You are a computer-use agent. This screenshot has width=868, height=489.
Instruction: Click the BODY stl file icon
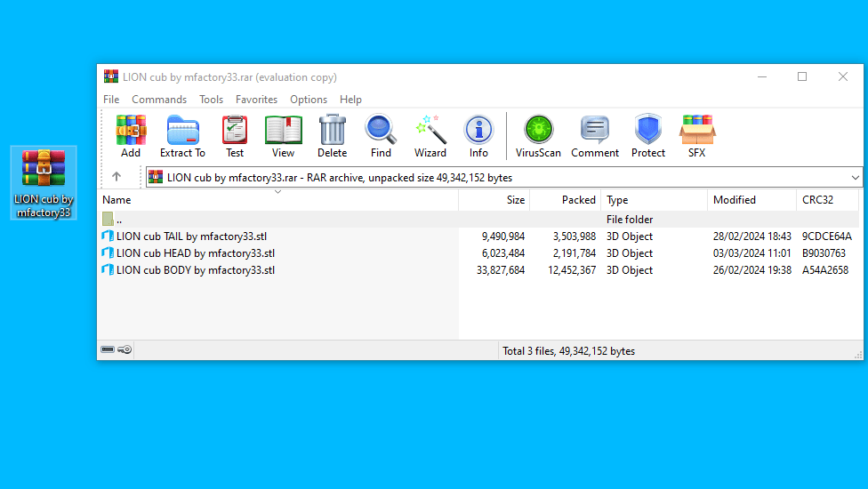[108, 270]
